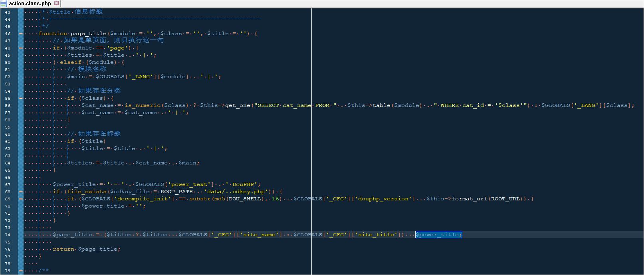Image resolution: width=644 pixels, height=275 pixels.
Task: Click the save-state disk icon on the file tab
Action: pyautogui.click(x=4, y=4)
